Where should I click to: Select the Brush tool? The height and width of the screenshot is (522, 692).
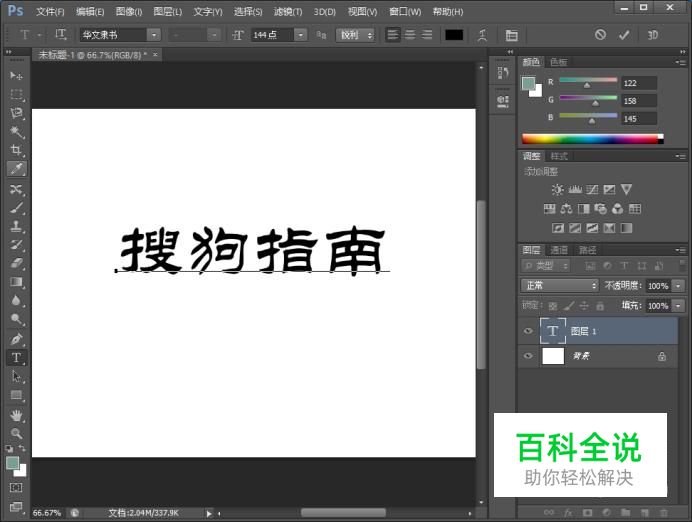pyautogui.click(x=16, y=208)
